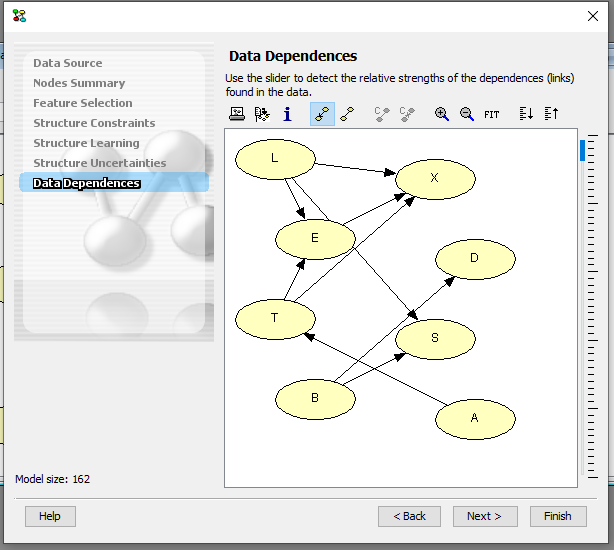Select node B in the graph
The width and height of the screenshot is (614, 550).
315,399
